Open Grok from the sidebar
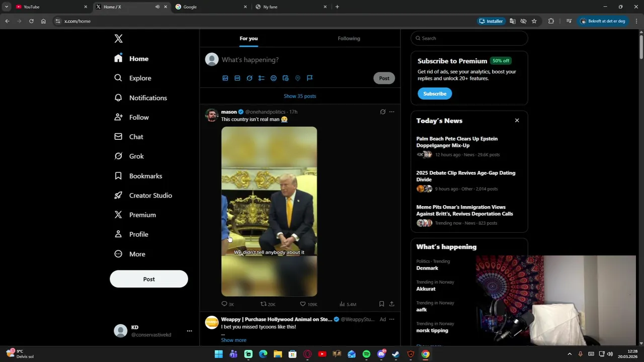The height and width of the screenshot is (362, 644). coord(129,156)
